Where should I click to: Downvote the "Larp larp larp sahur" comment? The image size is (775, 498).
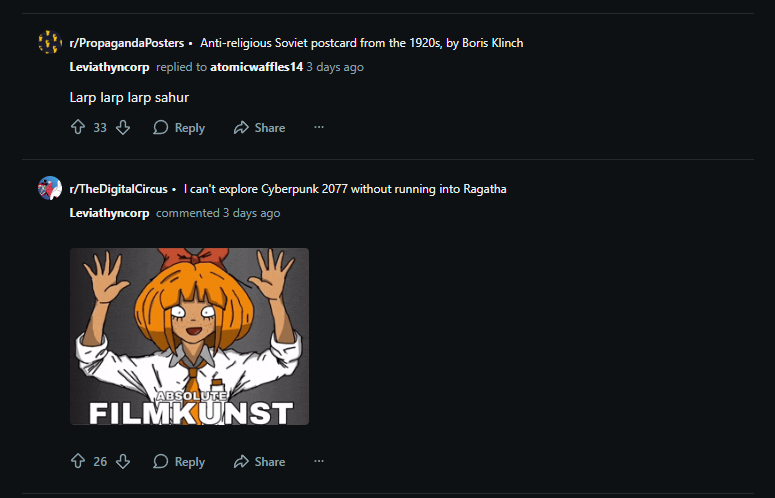(x=123, y=128)
